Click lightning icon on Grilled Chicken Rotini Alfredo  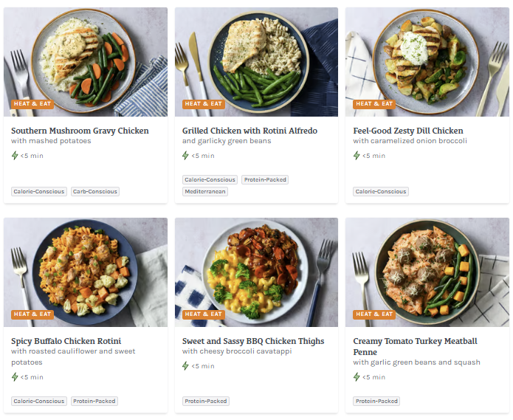tap(186, 156)
